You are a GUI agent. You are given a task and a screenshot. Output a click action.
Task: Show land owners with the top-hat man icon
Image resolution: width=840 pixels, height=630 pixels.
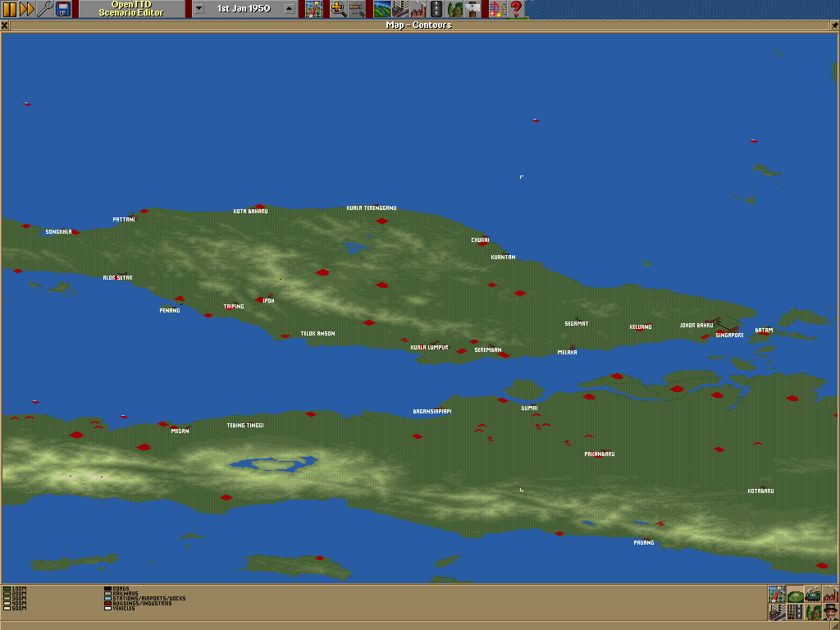point(830,611)
